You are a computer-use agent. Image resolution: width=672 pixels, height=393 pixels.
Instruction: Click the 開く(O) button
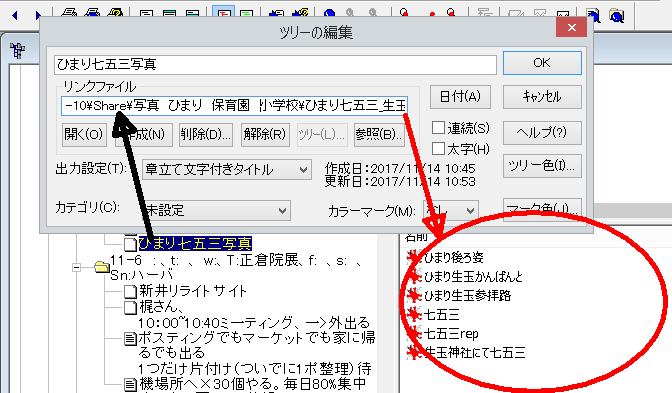click(84, 135)
